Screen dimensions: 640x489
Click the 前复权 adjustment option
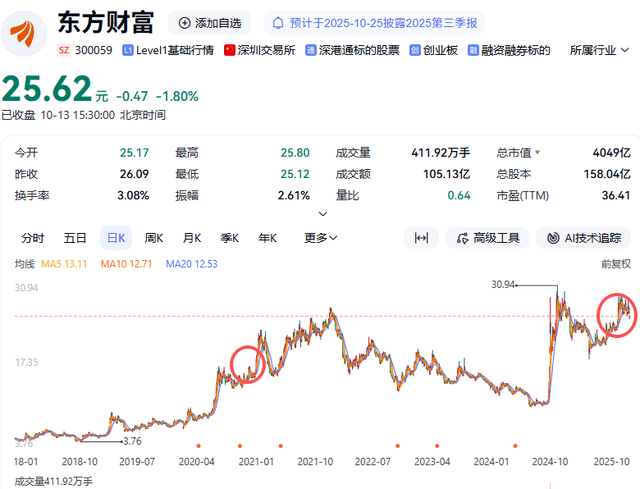615,264
